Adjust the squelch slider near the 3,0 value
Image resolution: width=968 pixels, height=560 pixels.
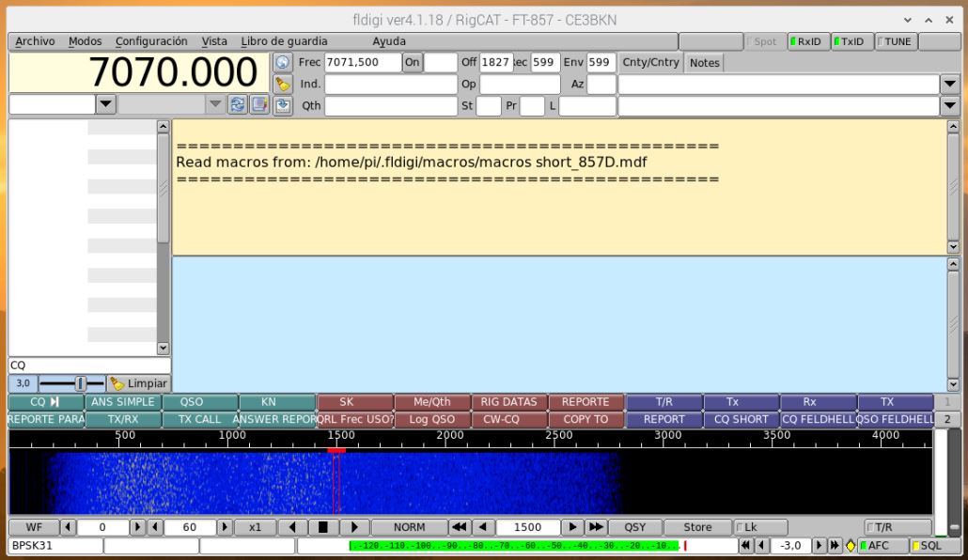pyautogui.click(x=80, y=383)
